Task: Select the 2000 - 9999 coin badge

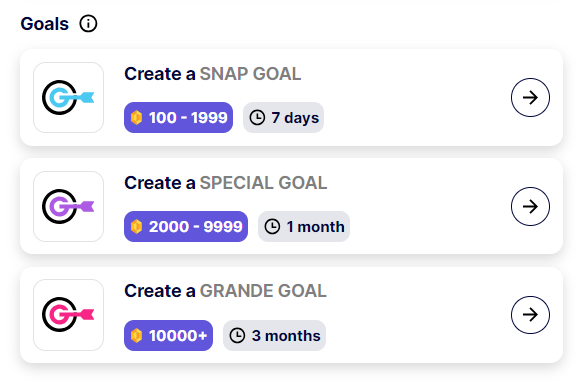Action: [186, 226]
